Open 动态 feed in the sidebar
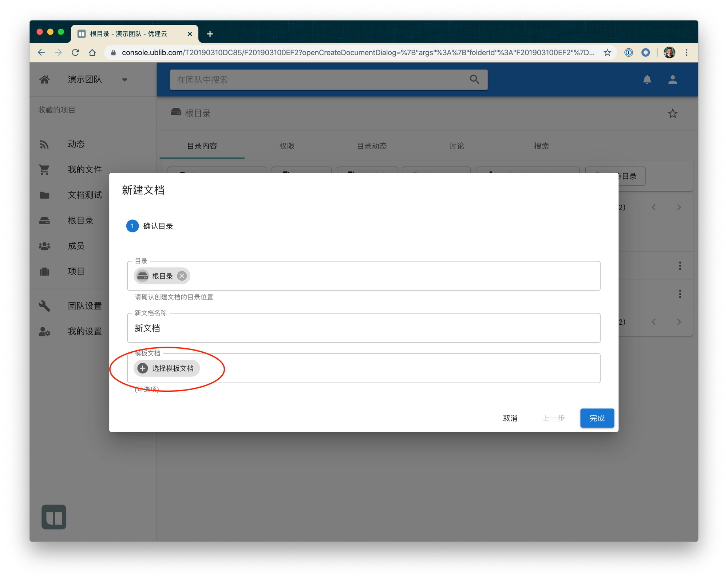This screenshot has width=728, height=581. 76,144
